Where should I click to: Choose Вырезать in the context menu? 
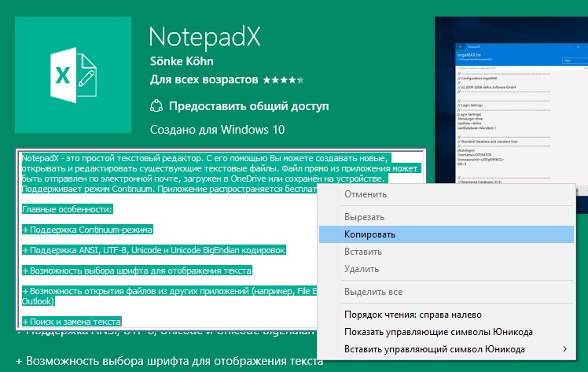tap(447, 217)
